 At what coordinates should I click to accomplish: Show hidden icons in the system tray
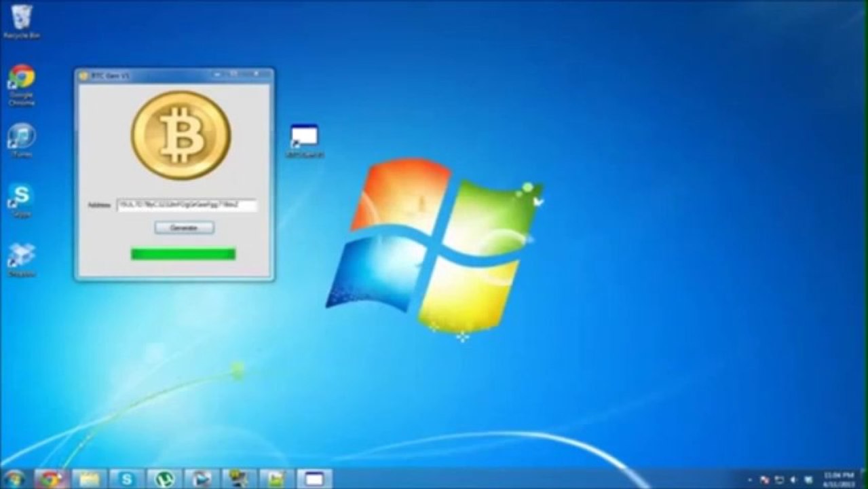750,480
